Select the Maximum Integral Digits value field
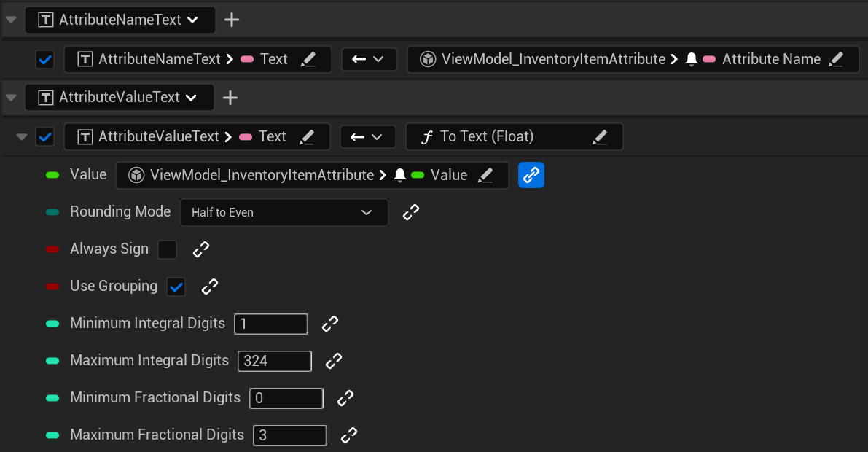 tap(275, 360)
